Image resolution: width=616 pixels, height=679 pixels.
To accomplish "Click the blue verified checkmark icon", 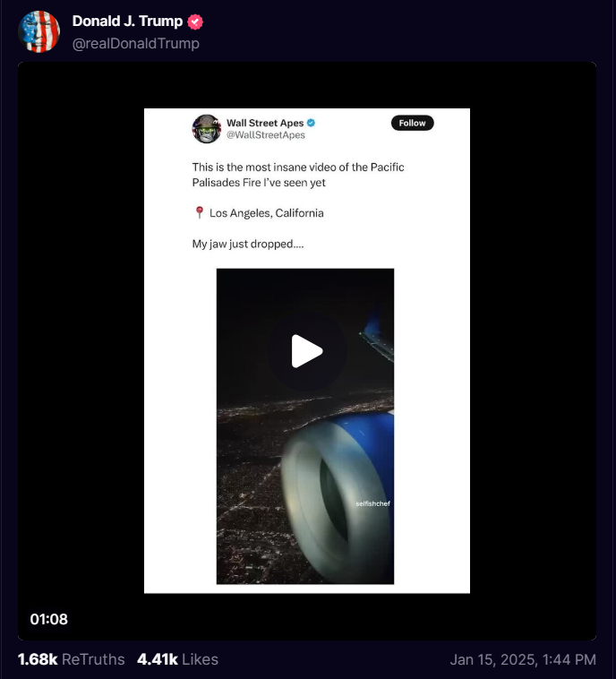I will coord(311,123).
